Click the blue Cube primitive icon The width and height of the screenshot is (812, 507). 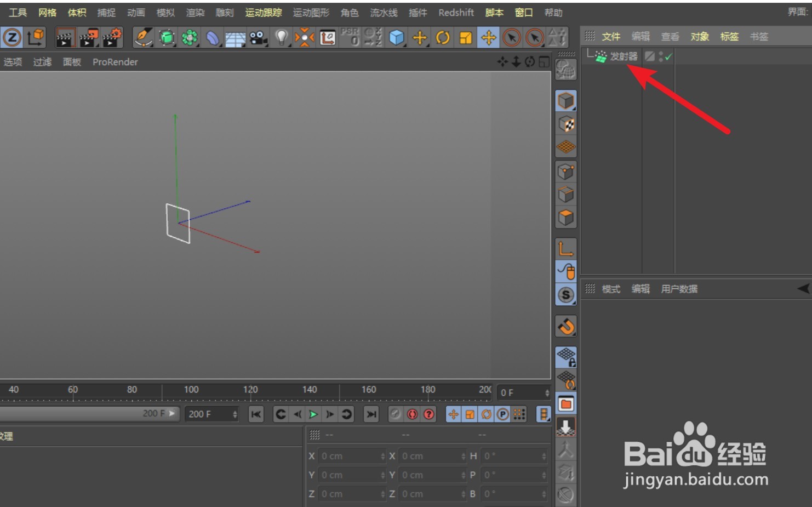[396, 37]
